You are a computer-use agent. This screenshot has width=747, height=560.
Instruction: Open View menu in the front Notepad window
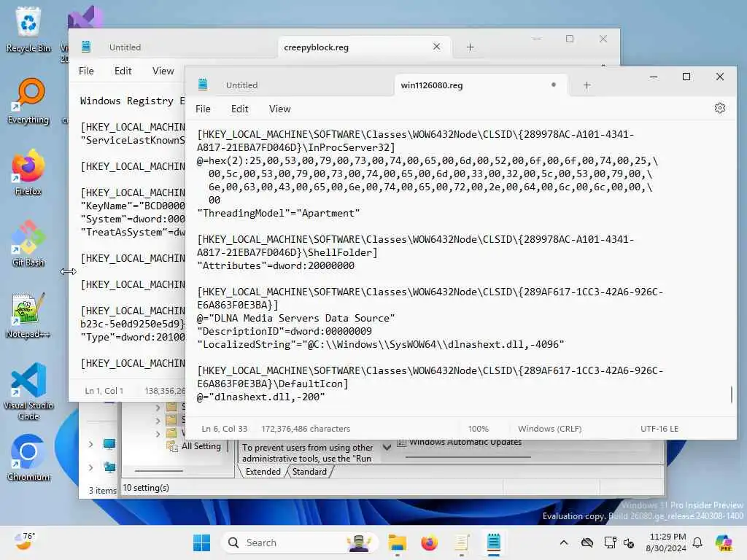coord(279,109)
